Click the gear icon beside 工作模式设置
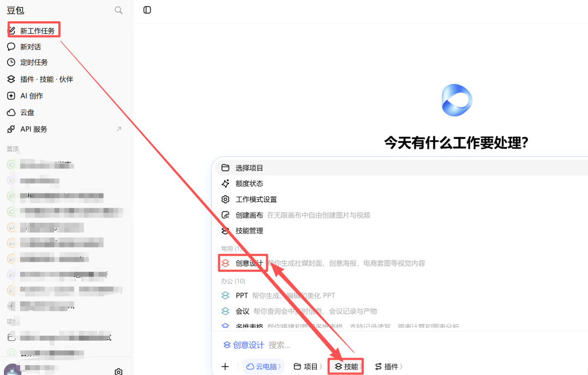 225,199
